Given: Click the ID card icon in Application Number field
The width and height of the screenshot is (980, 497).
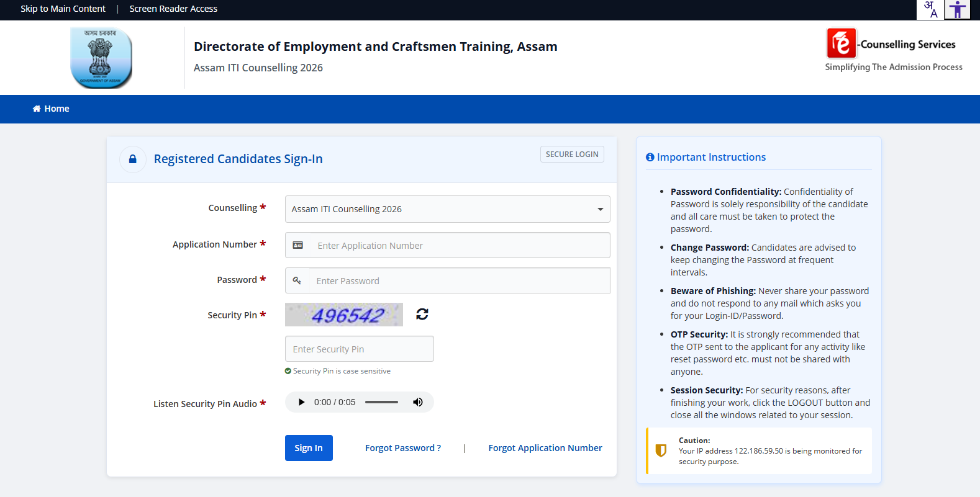Looking at the screenshot, I should coord(298,246).
